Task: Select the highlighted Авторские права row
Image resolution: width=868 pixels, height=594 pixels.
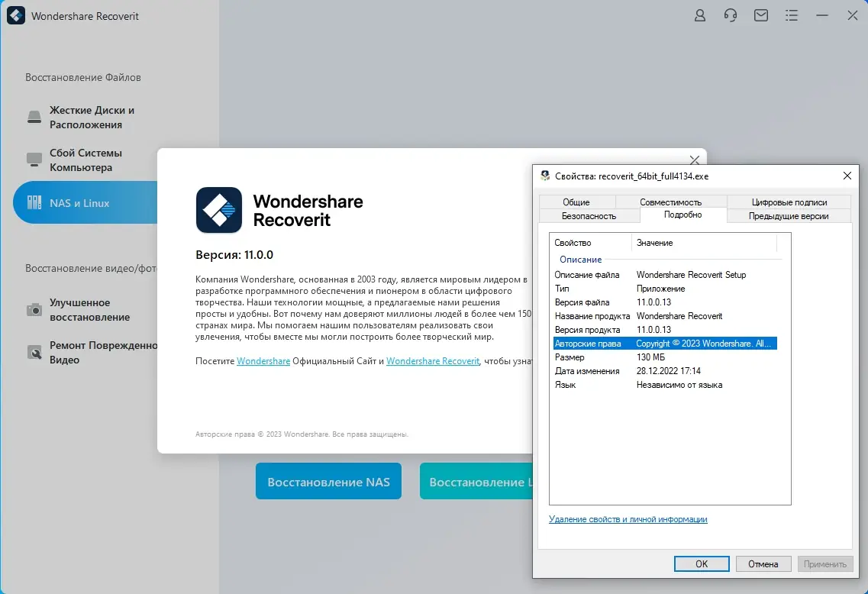Action: pyautogui.click(x=665, y=344)
